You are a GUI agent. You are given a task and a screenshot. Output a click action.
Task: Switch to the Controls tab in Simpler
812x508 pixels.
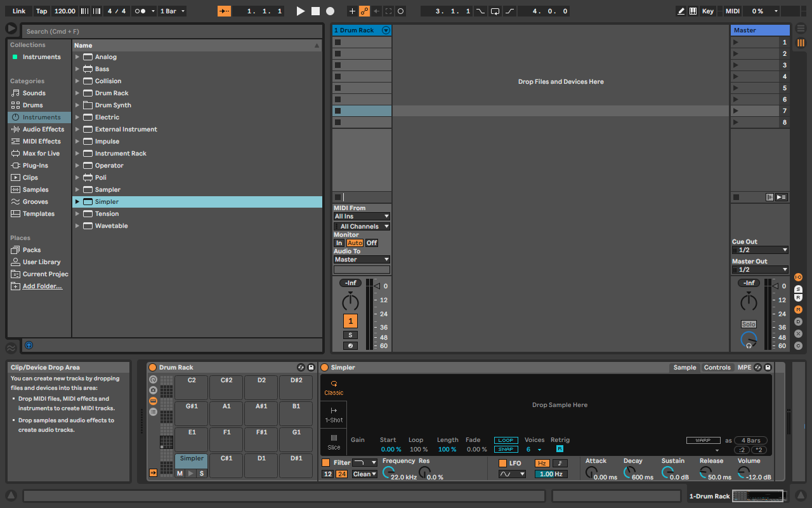[717, 367]
